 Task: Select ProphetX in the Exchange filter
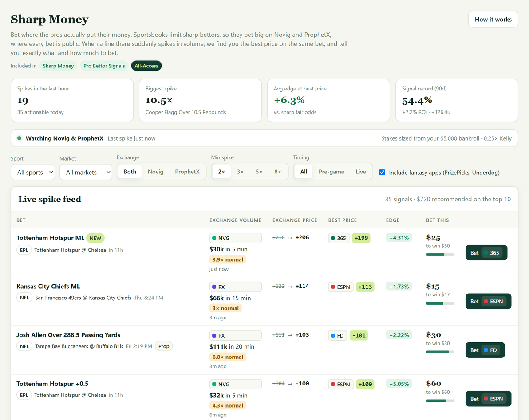[x=187, y=172]
